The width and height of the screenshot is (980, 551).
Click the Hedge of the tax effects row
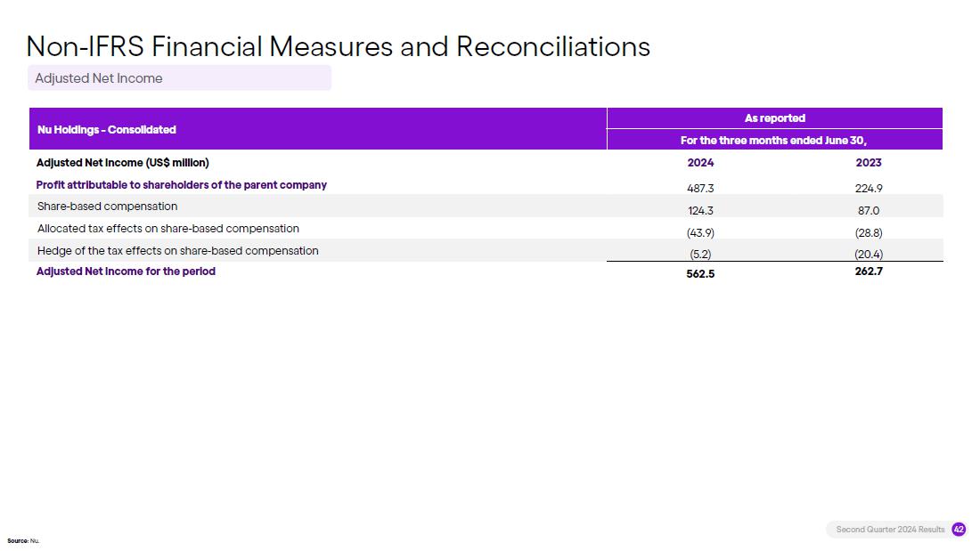486,250
